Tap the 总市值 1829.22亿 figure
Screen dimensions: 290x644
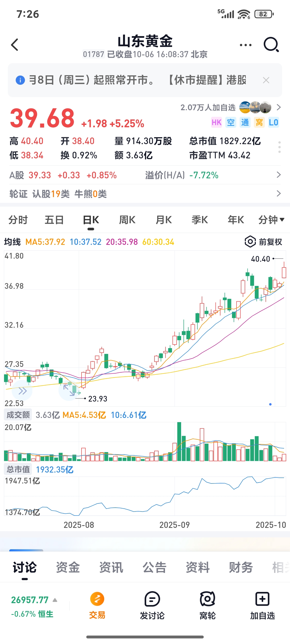click(x=225, y=141)
